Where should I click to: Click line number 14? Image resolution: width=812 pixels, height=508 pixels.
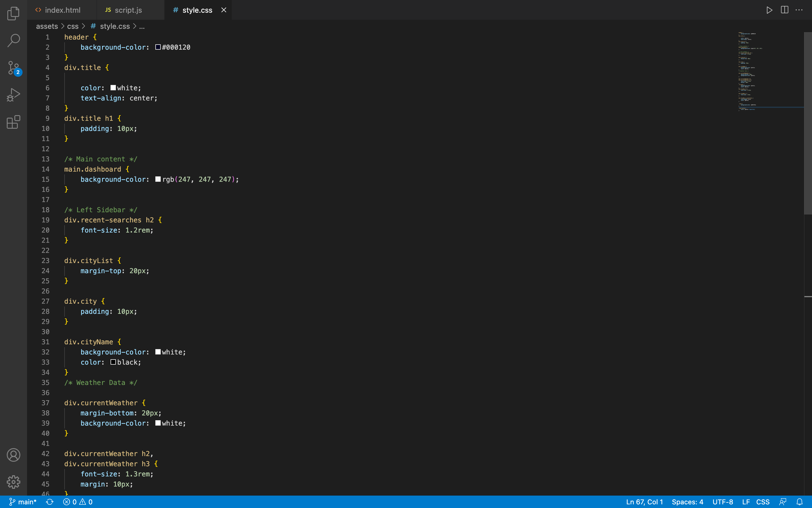tap(45, 169)
